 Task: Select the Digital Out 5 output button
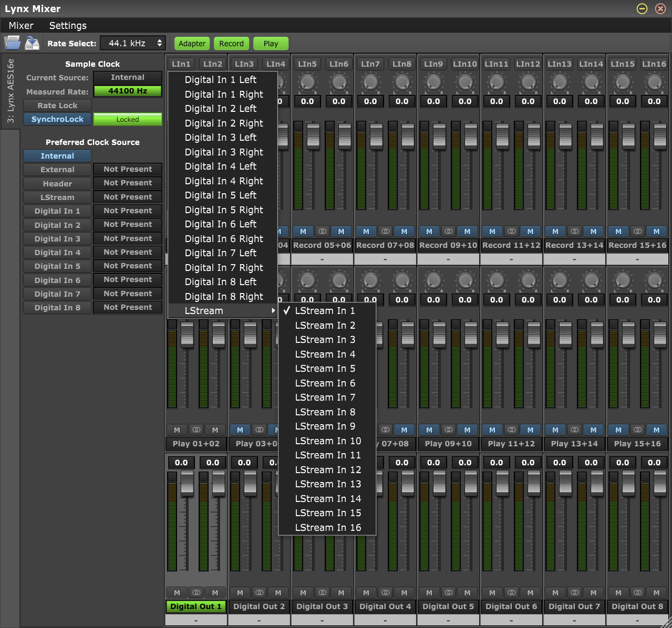pyautogui.click(x=448, y=606)
